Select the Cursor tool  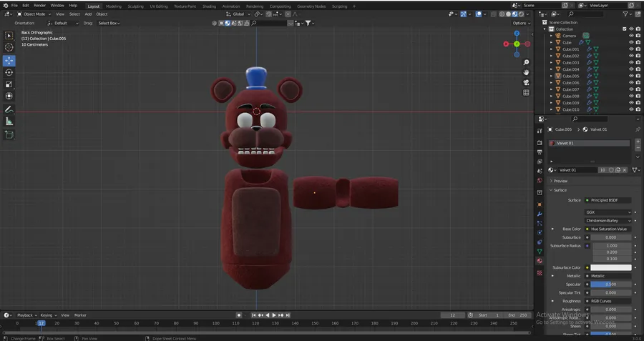9,47
